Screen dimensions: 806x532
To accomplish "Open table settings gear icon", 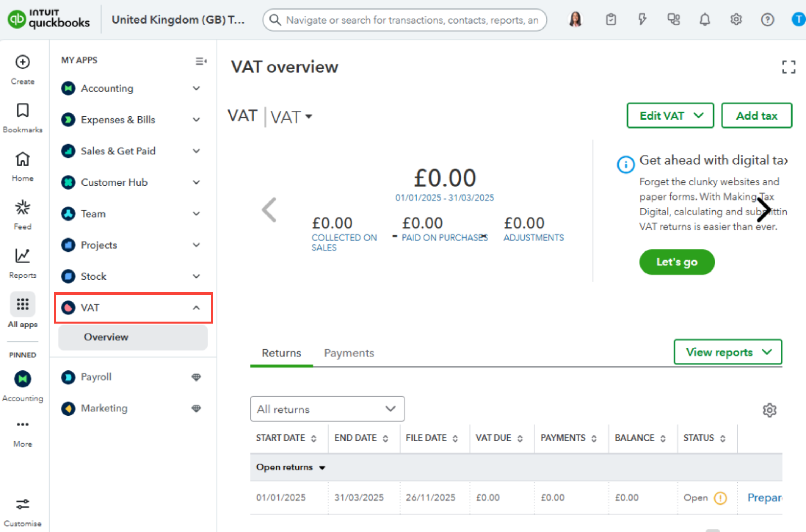I will (x=769, y=410).
